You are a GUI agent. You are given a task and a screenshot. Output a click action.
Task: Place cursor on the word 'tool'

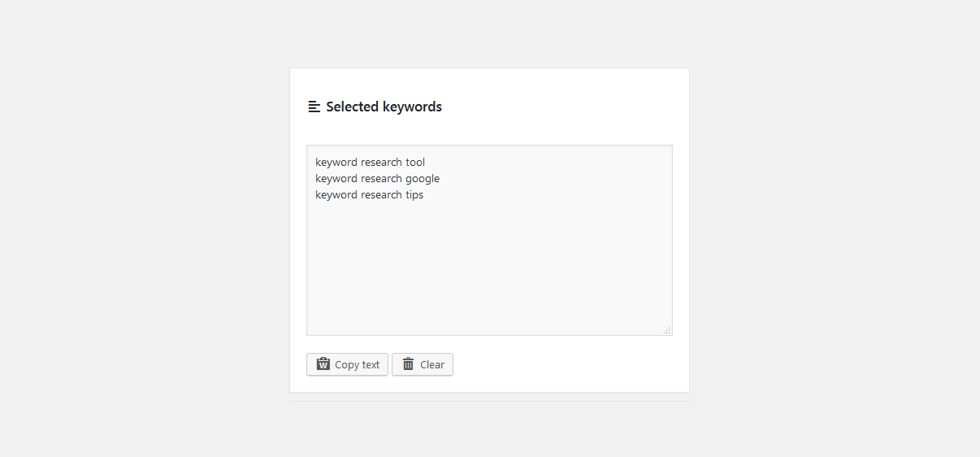[415, 163]
